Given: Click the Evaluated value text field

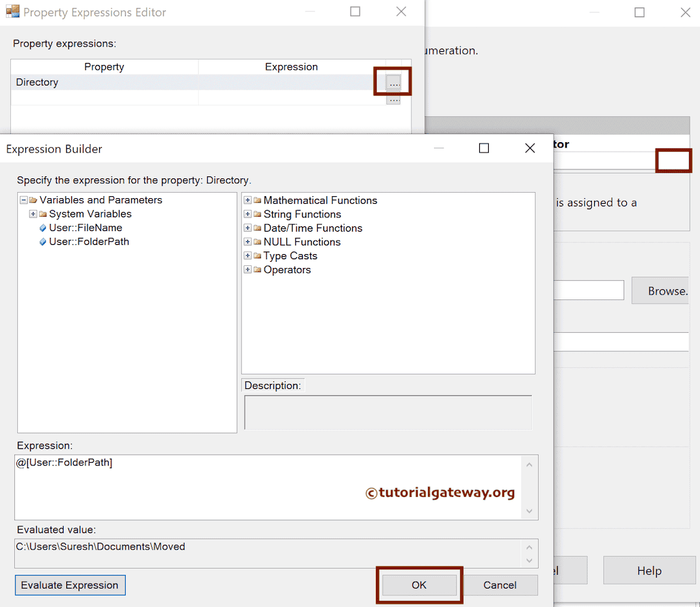Looking at the screenshot, I should (268, 554).
